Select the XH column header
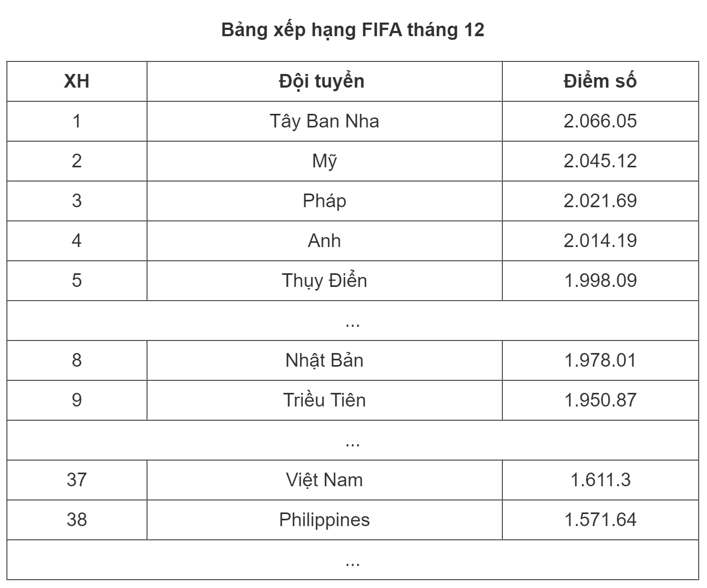The height and width of the screenshot is (588, 707). coord(77,81)
